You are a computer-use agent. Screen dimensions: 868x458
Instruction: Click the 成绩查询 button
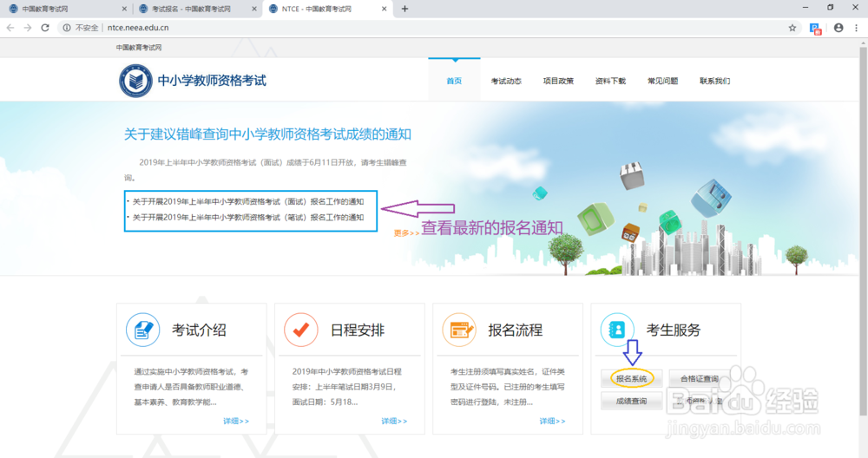click(x=632, y=401)
